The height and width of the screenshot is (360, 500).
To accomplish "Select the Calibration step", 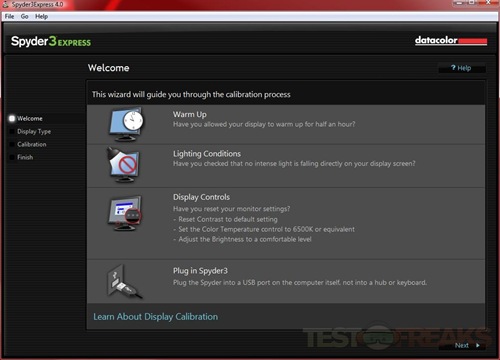I will pos(32,144).
